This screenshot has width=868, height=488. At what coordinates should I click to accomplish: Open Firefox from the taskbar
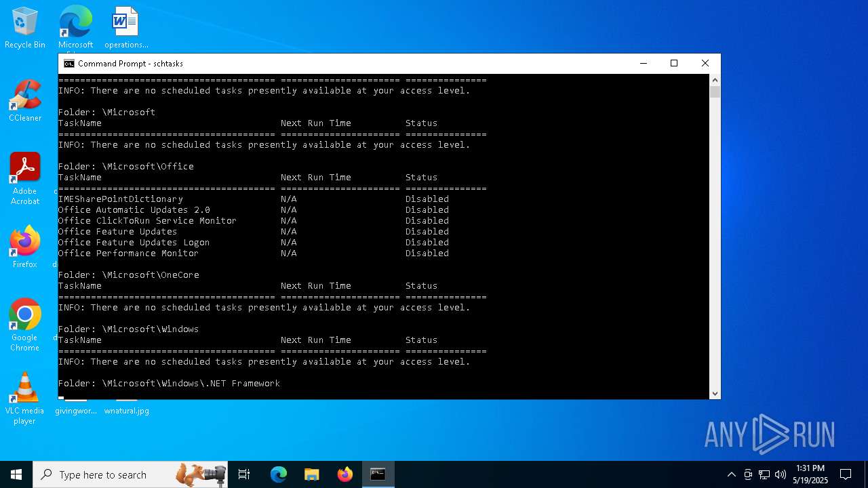click(x=345, y=474)
